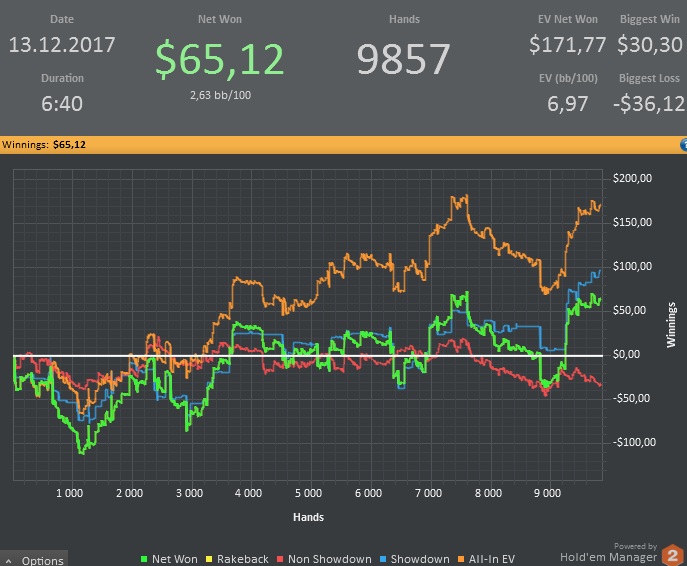Viewport: 687px width, 566px height.
Task: Click the date 13.12.2017
Action: click(62, 45)
